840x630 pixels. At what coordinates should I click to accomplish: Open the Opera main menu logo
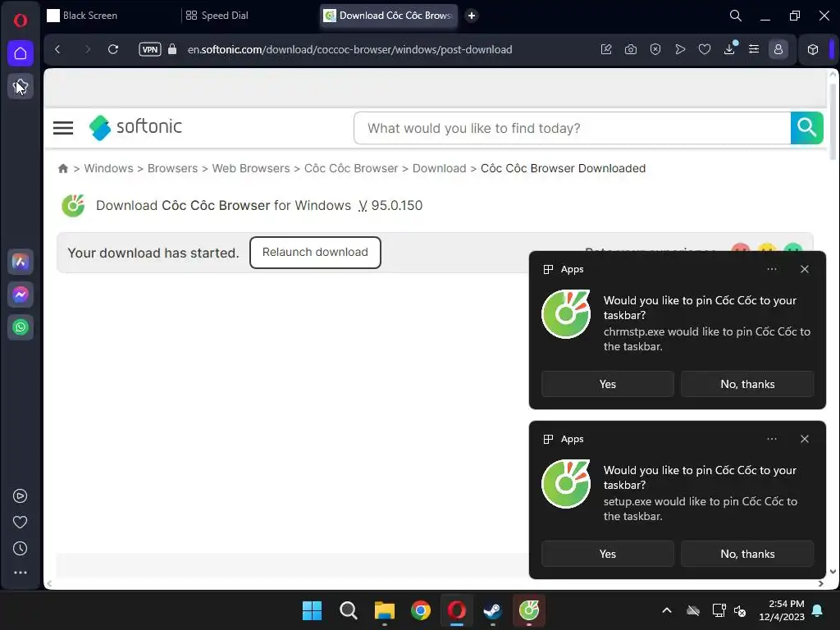click(21, 21)
